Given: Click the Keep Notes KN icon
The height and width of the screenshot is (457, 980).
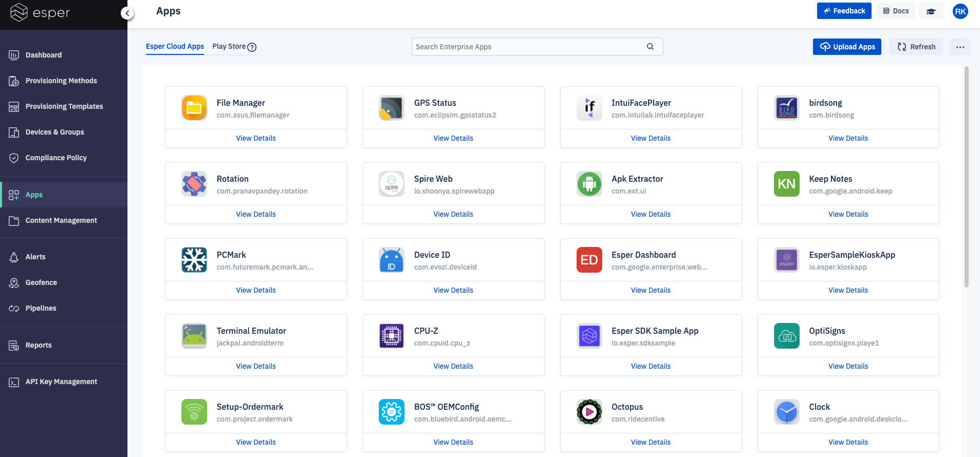Looking at the screenshot, I should (787, 184).
